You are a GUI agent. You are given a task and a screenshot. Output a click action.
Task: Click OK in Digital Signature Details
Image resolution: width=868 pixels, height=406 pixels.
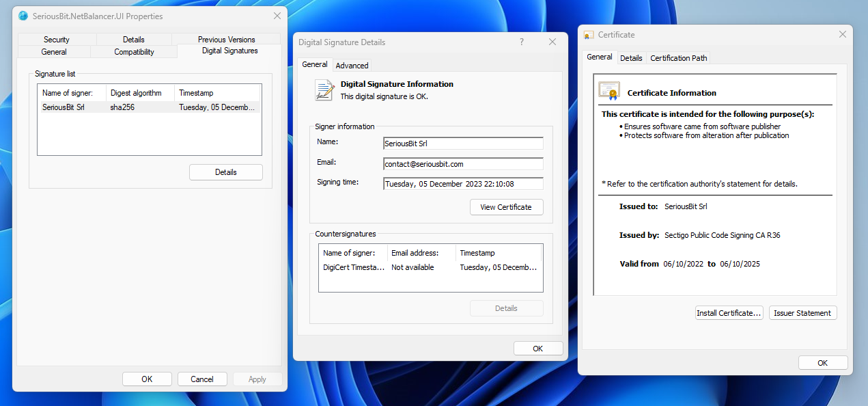tap(538, 349)
